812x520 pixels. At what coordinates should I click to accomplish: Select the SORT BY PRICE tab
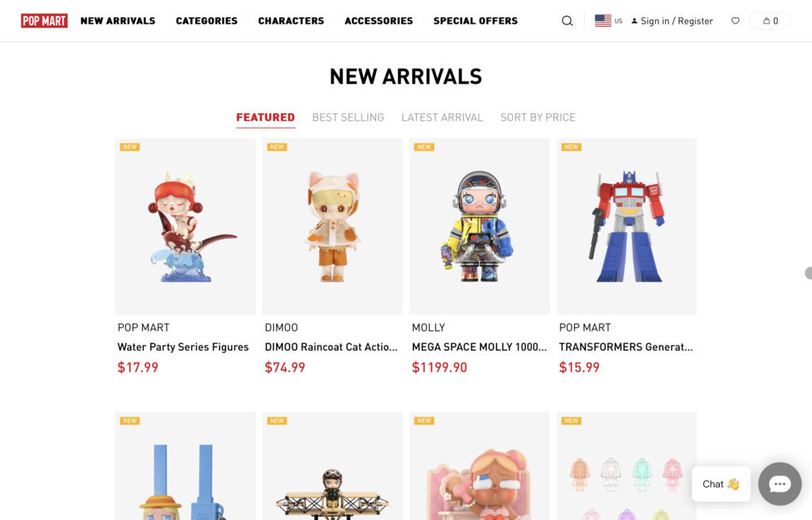(x=538, y=117)
